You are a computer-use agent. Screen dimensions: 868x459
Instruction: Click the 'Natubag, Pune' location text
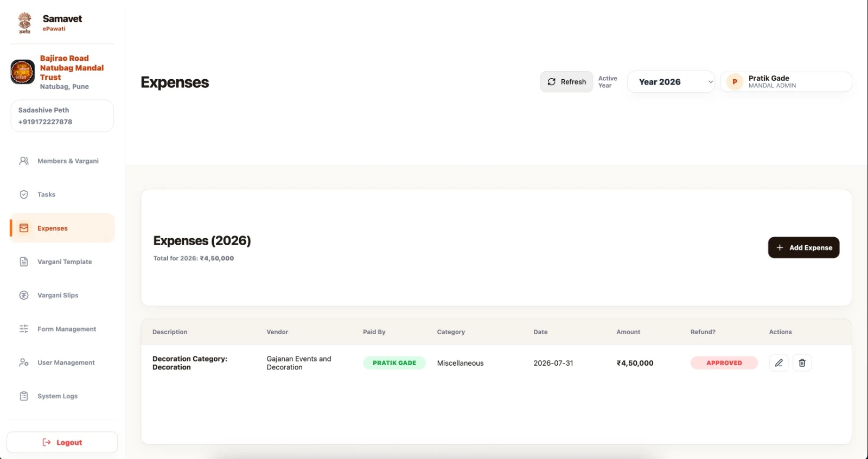[x=64, y=87]
